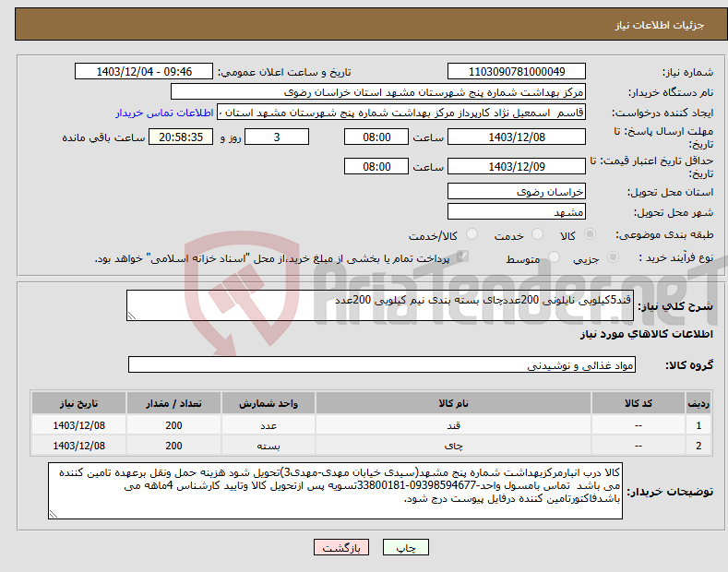Click the استان محل تحویل field
The image size is (728, 572).
point(517,192)
